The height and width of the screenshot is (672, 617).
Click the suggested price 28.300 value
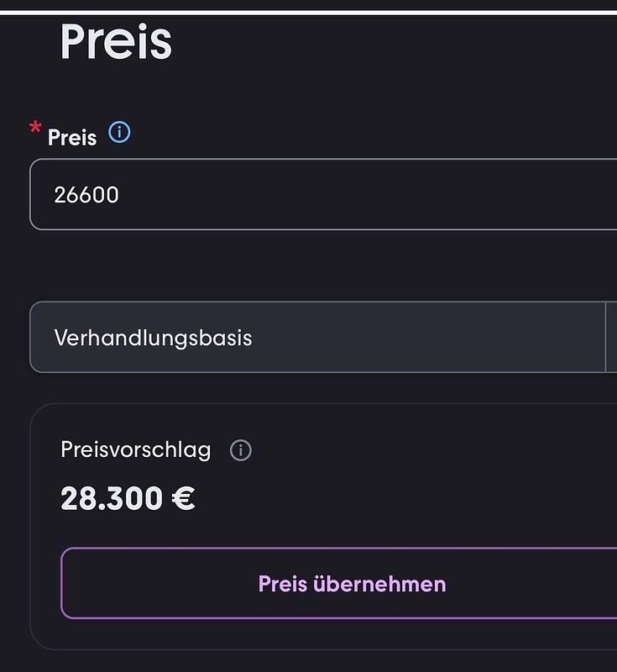(112, 498)
